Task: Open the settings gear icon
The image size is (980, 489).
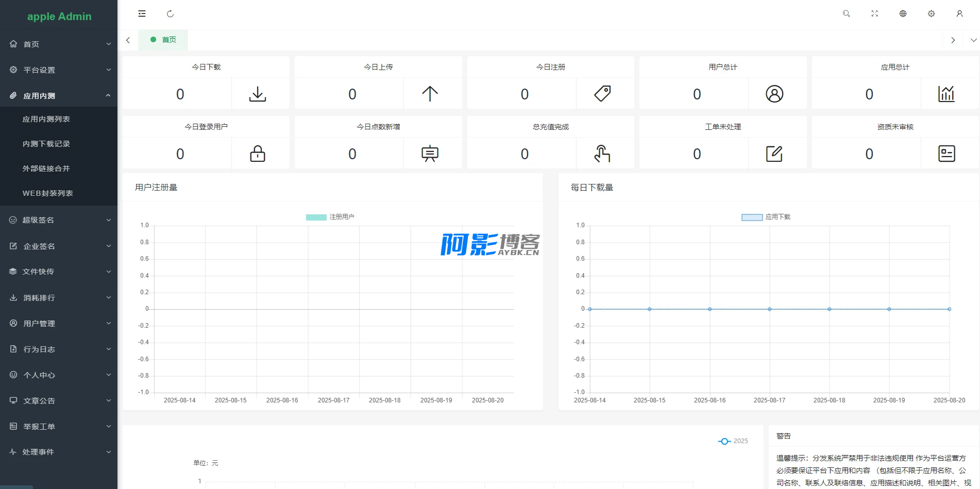Action: [x=931, y=14]
